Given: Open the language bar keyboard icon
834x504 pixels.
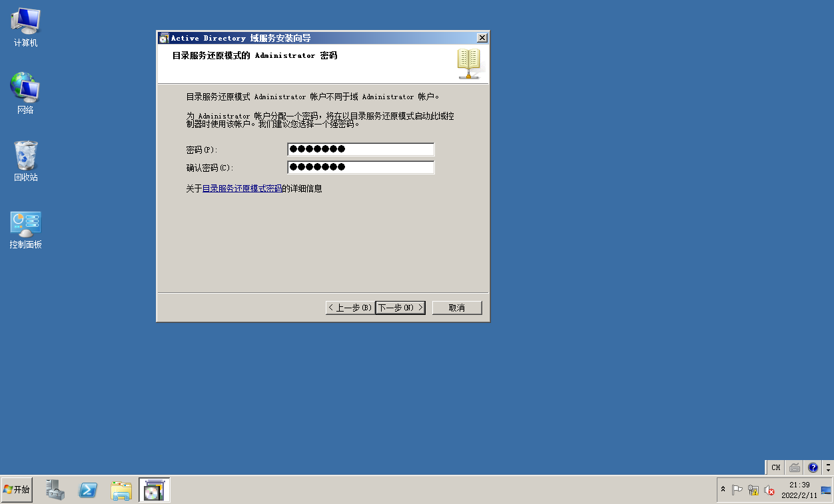Looking at the screenshot, I should 794,467.
